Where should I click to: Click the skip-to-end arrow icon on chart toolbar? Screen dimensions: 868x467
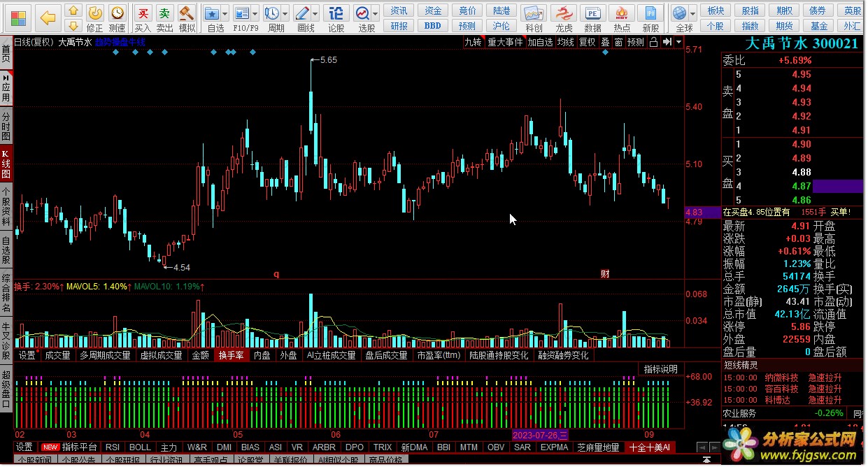667,42
